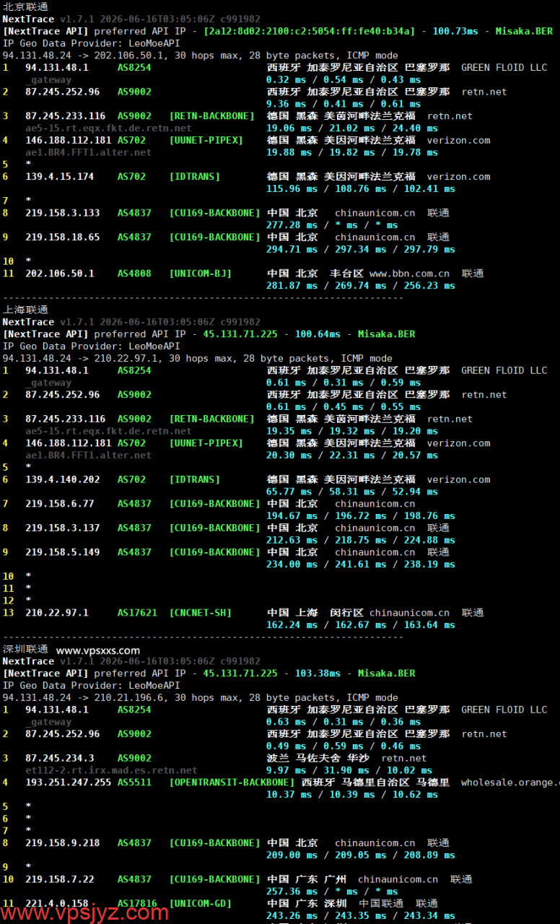
Task: Select hop IP 219.158.18.65
Action: click(x=63, y=237)
